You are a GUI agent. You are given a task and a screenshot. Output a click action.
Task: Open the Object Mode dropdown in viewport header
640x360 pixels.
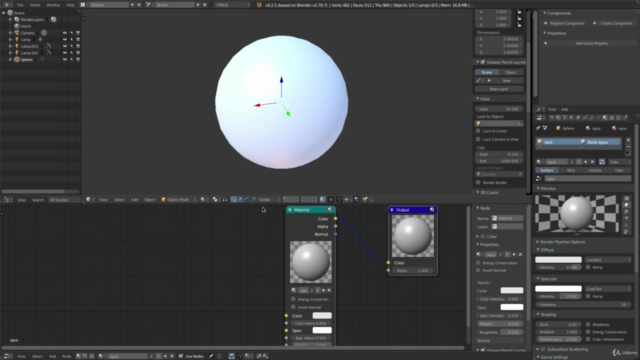pos(178,200)
